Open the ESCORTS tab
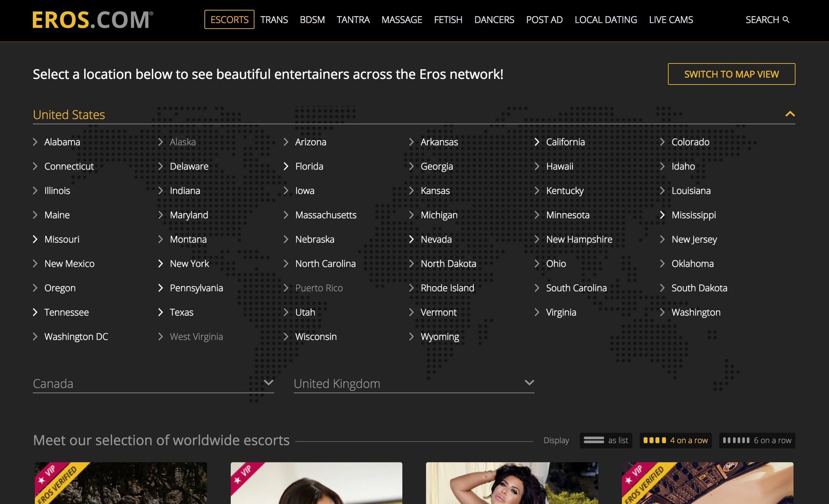The width and height of the screenshot is (829, 504). tap(229, 19)
